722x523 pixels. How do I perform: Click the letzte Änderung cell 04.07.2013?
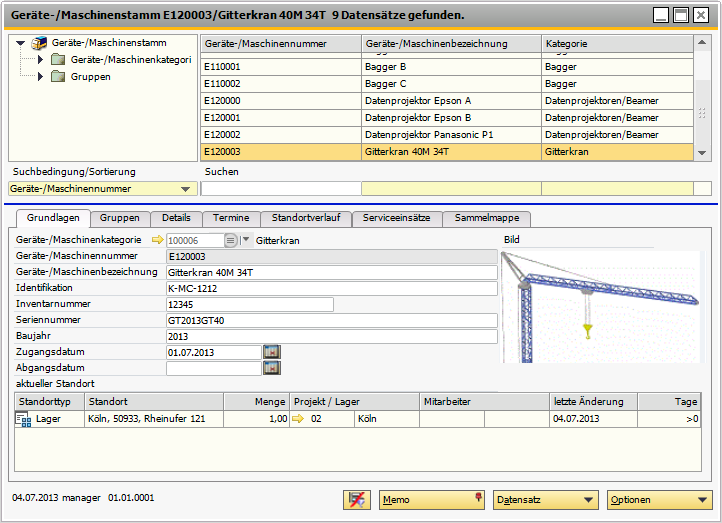click(593, 419)
